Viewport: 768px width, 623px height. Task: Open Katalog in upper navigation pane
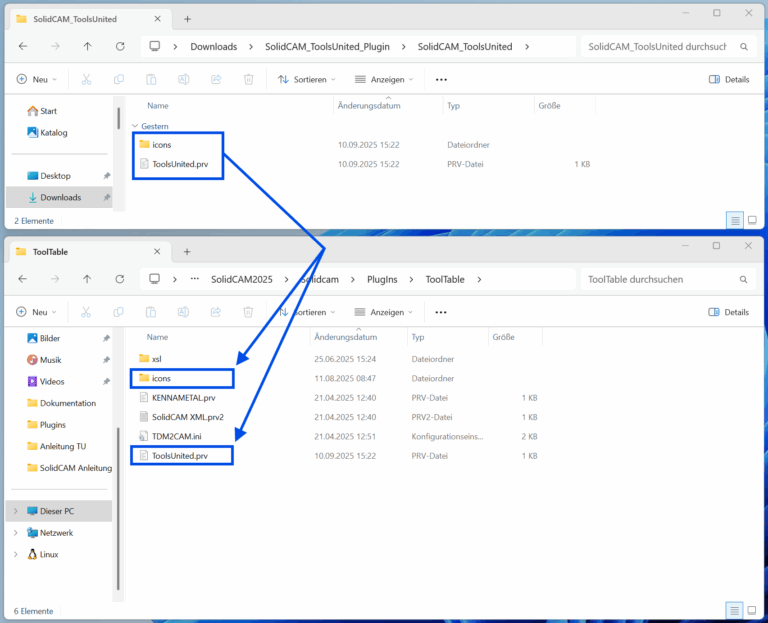tap(53, 133)
